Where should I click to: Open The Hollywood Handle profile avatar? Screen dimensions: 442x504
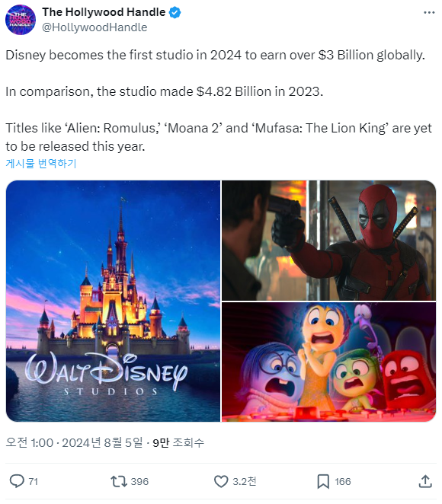click(x=21, y=20)
